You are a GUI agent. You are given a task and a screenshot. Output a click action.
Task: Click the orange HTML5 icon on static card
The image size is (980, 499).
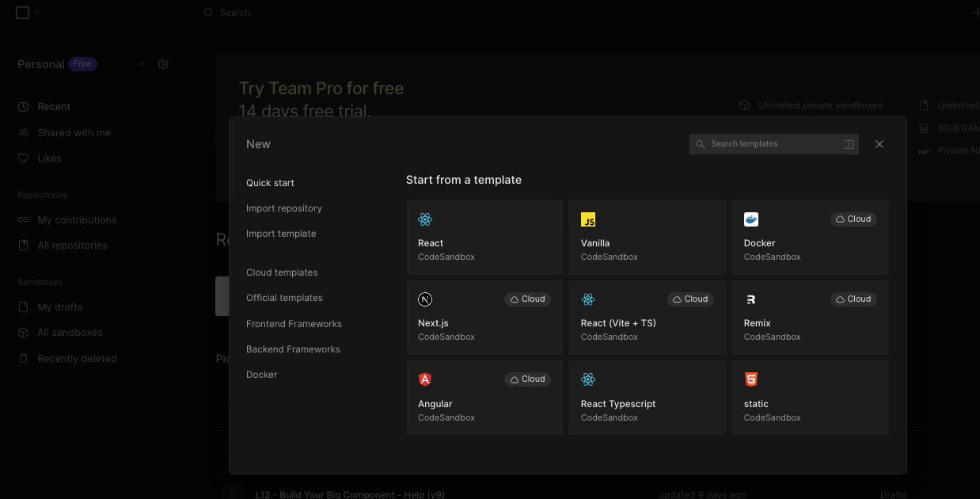tap(751, 379)
